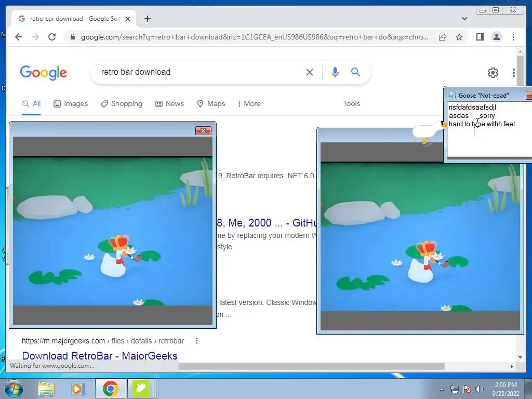Select the All results tab
The width and height of the screenshot is (532, 399).
[31, 104]
